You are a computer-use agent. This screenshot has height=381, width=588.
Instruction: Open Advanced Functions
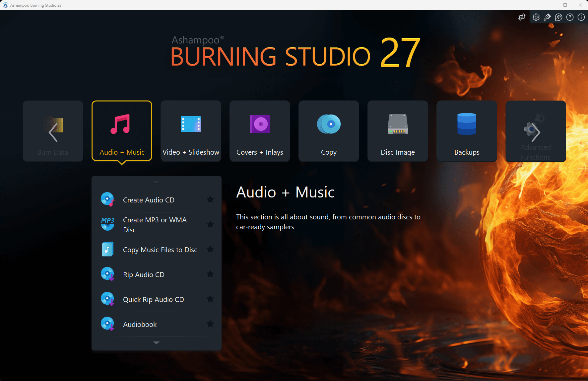(535, 131)
